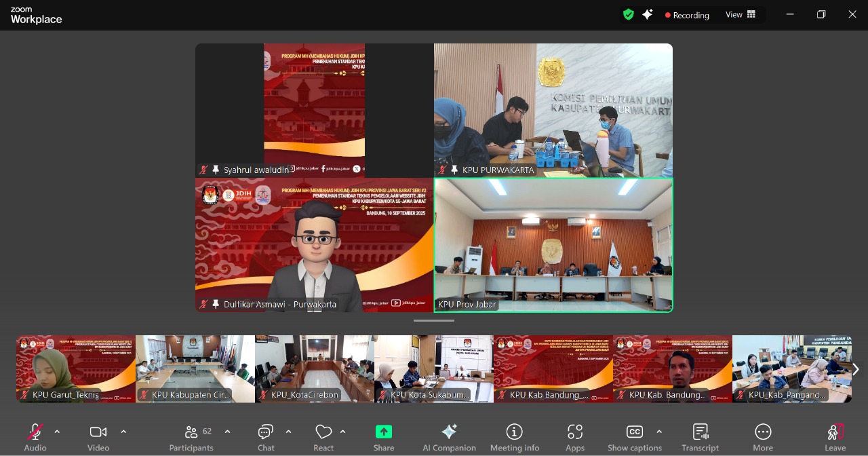Expand audio options arrow next to Audio
The height and width of the screenshot is (456, 868).
57,432
